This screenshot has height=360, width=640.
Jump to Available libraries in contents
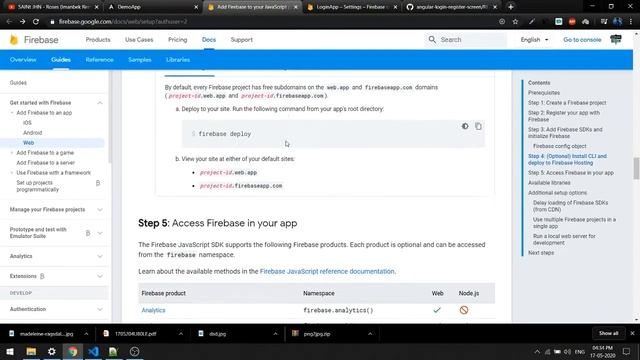coord(549,183)
